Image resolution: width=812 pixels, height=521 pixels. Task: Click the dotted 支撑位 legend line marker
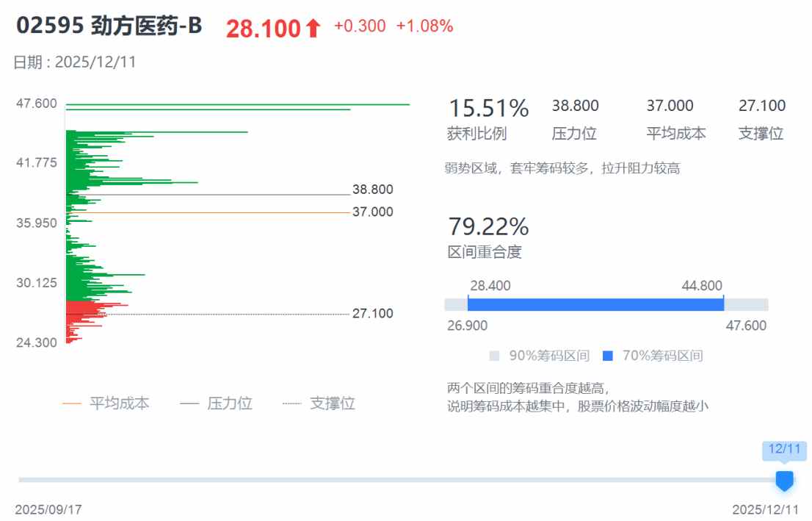(x=291, y=403)
